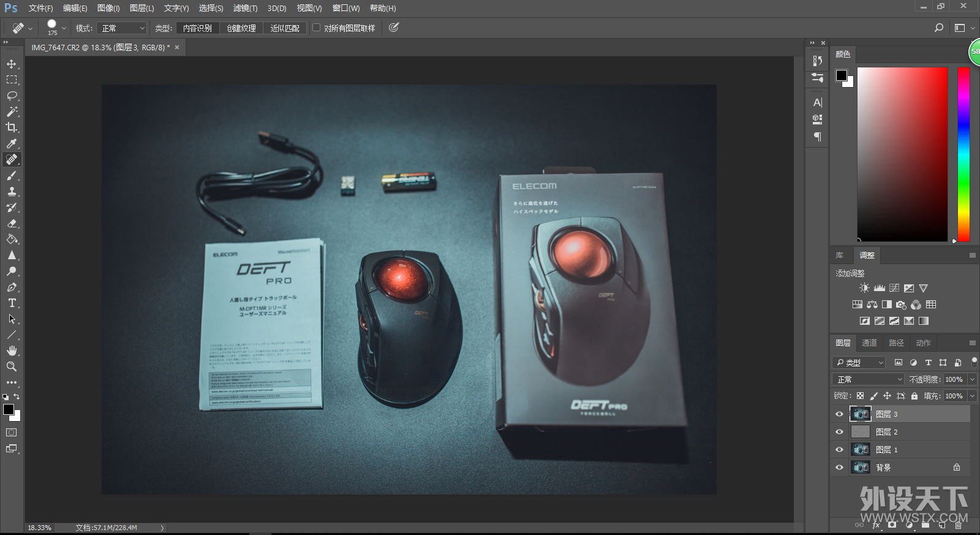
Task: Select the Path Selection tool
Action: (x=12, y=319)
